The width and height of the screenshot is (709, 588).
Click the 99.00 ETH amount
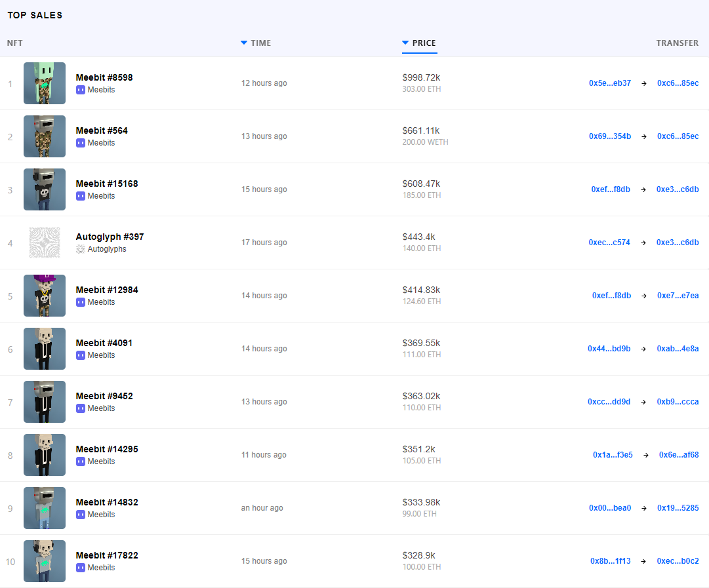click(x=419, y=514)
